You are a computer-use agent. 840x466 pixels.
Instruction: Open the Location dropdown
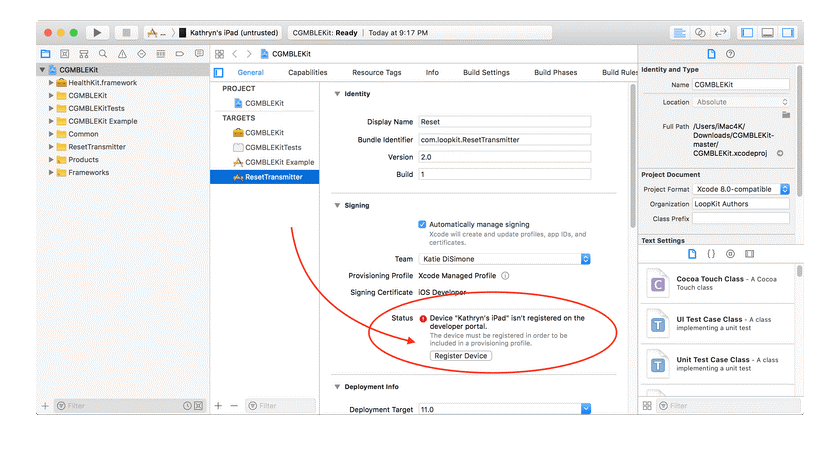(741, 102)
